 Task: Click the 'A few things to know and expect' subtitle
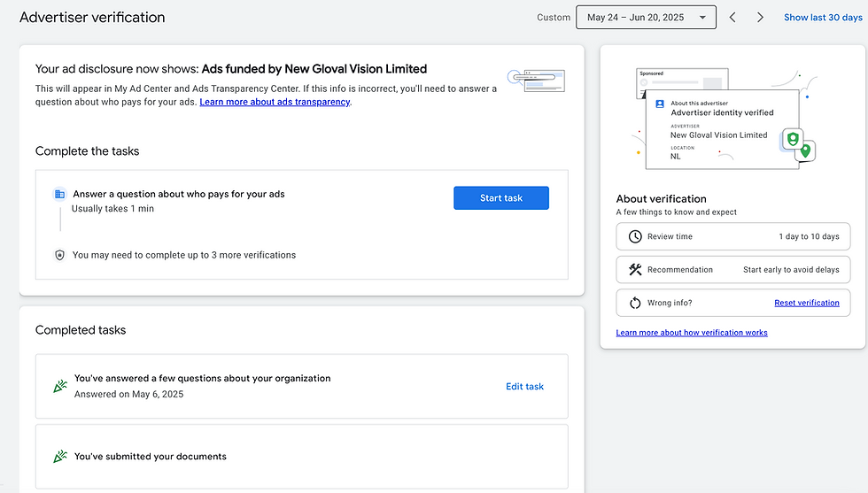[x=677, y=212]
